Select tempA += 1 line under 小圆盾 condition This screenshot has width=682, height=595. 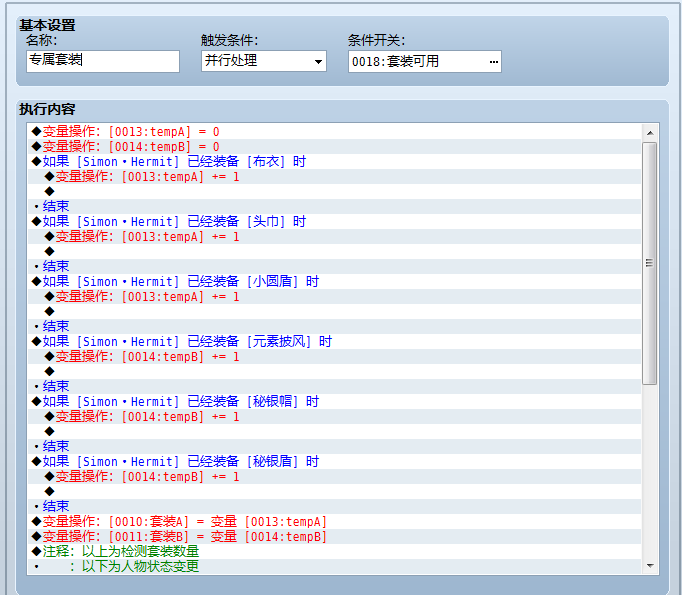click(x=334, y=297)
